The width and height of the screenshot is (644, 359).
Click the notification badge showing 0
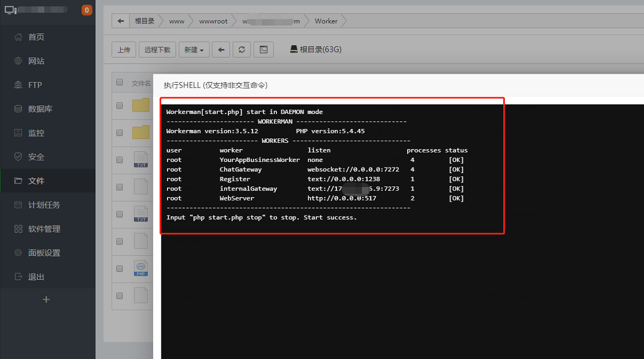point(87,10)
